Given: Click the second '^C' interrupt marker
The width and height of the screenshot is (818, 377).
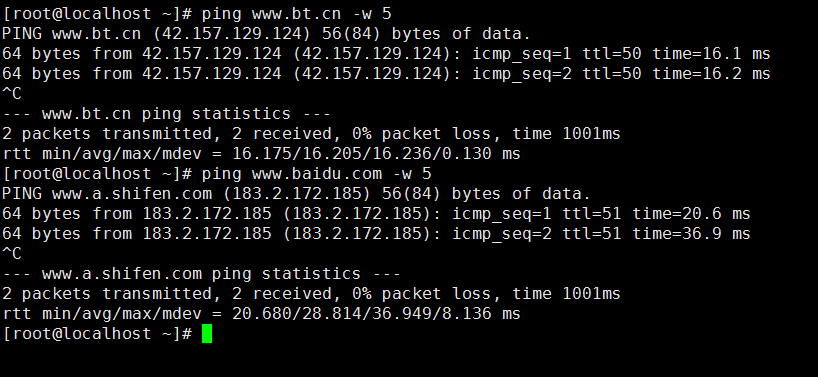Looking at the screenshot, I should coord(12,254).
